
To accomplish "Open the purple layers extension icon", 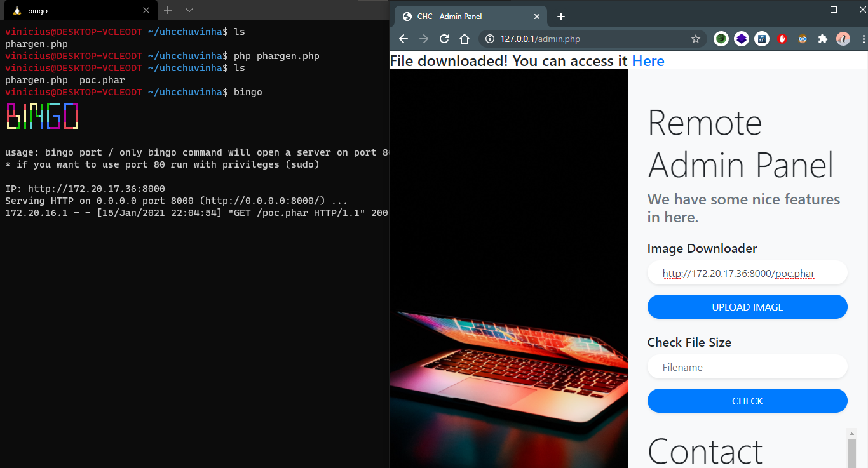I will click(x=741, y=39).
